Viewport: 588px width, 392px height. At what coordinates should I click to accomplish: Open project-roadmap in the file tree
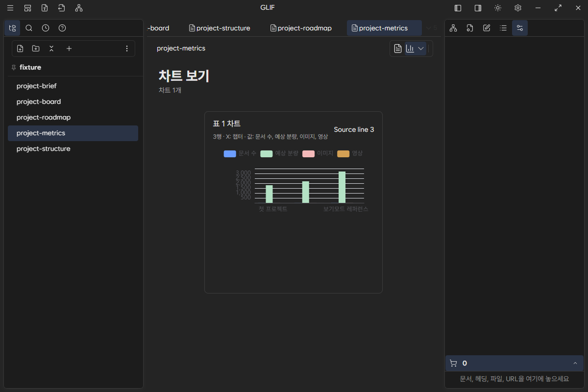(73, 117)
